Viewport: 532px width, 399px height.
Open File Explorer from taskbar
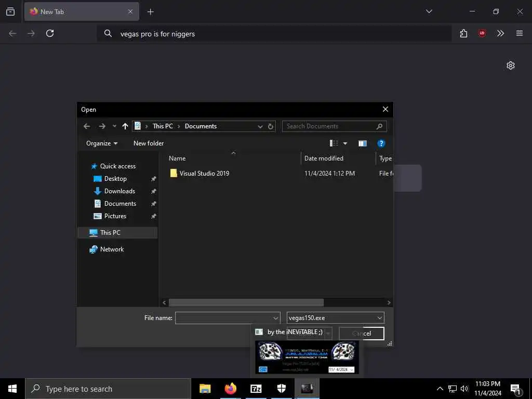(205, 389)
